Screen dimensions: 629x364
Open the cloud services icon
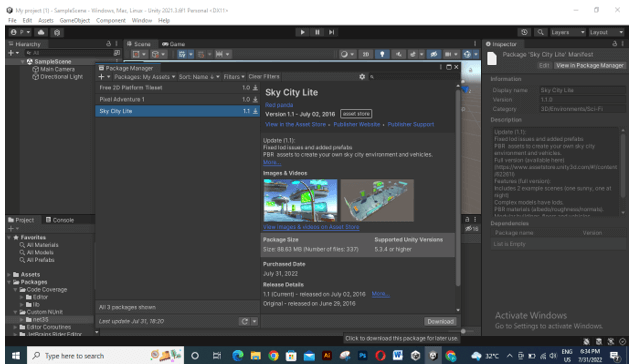coord(41,32)
